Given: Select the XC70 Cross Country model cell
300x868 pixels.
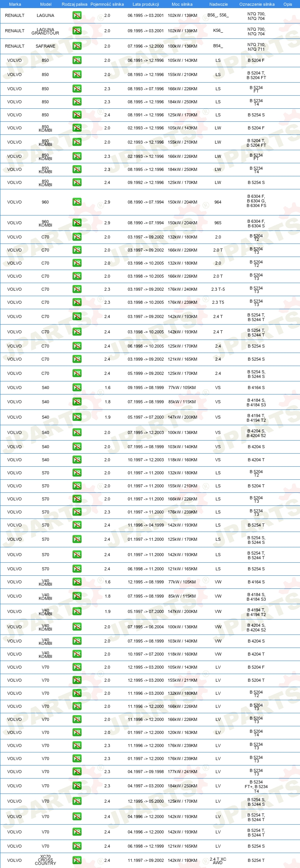Looking at the screenshot, I should click(x=45, y=860).
